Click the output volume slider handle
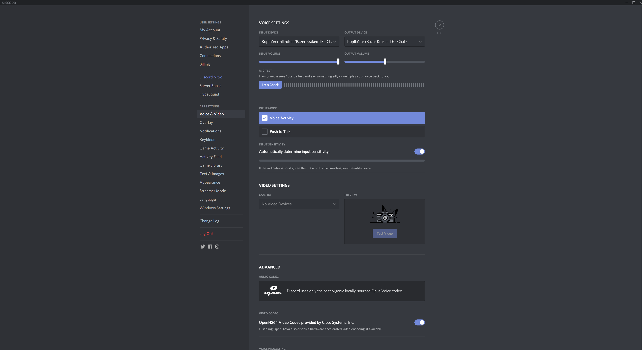 [385, 62]
